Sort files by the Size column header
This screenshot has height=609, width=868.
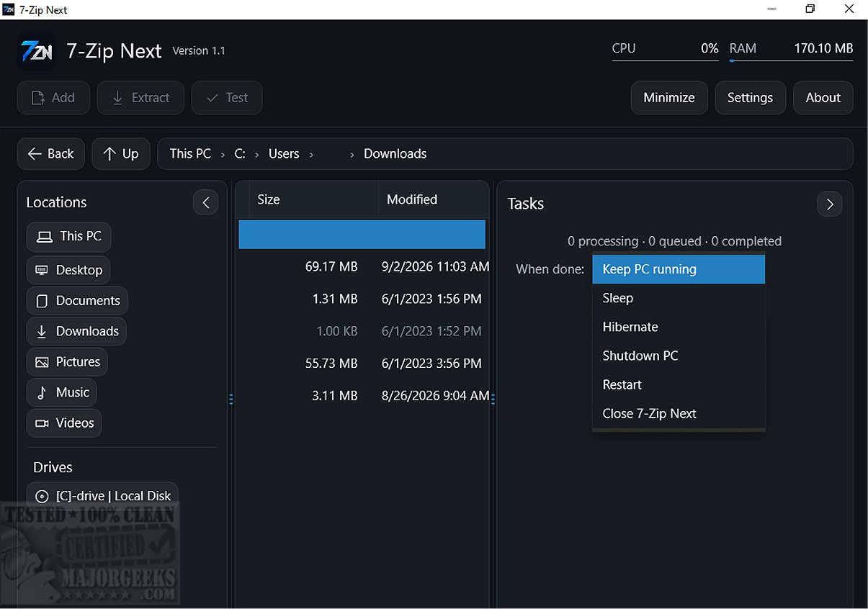pos(314,199)
